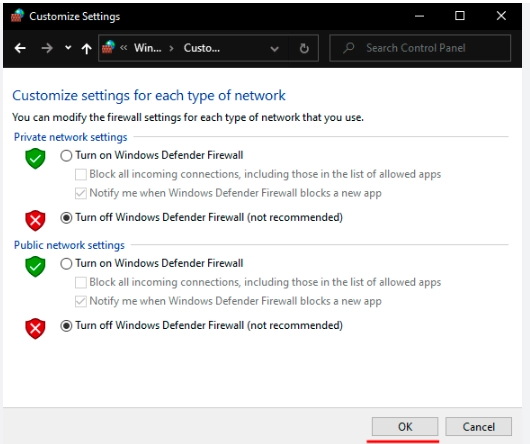Image resolution: width=530 pixels, height=444 pixels.
Task: Open the recent locations dropdown arrow
Action: (x=68, y=48)
